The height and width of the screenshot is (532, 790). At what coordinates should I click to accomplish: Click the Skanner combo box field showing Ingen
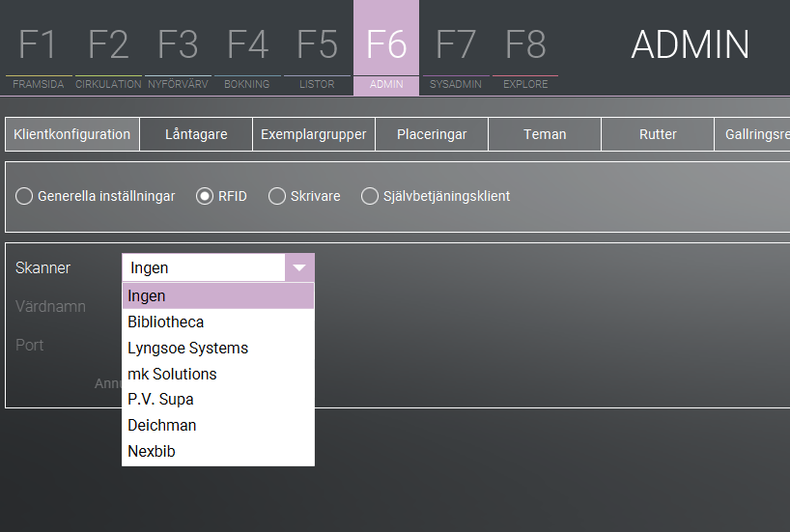pyautogui.click(x=204, y=267)
